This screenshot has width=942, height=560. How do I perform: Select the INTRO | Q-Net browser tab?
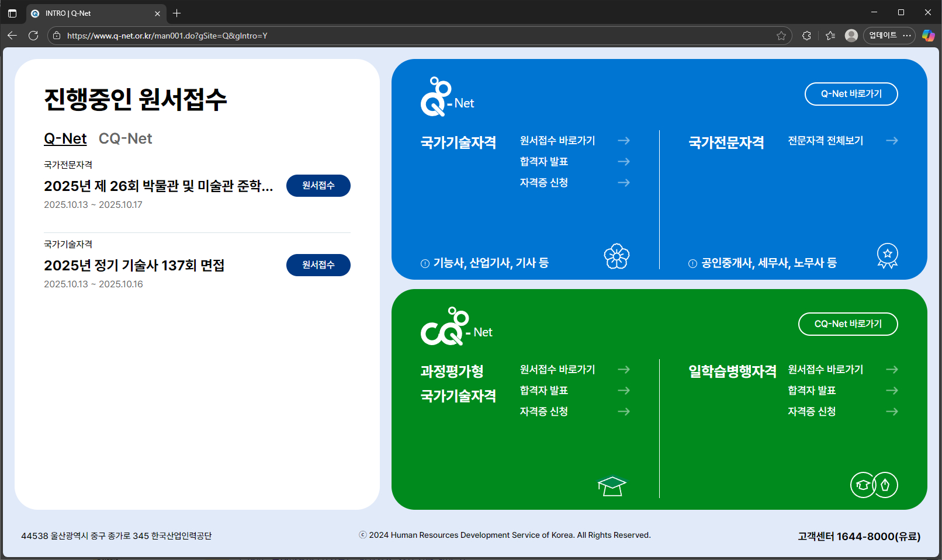click(x=93, y=13)
